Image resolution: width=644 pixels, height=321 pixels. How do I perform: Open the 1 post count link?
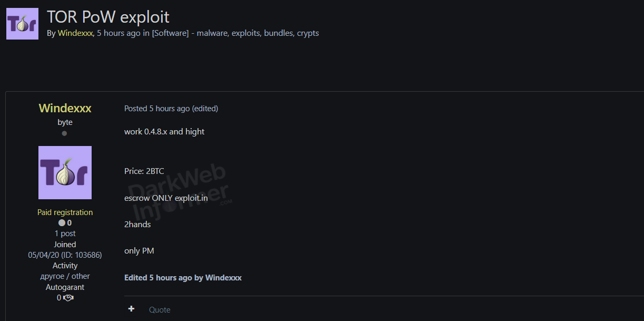pyautogui.click(x=65, y=234)
